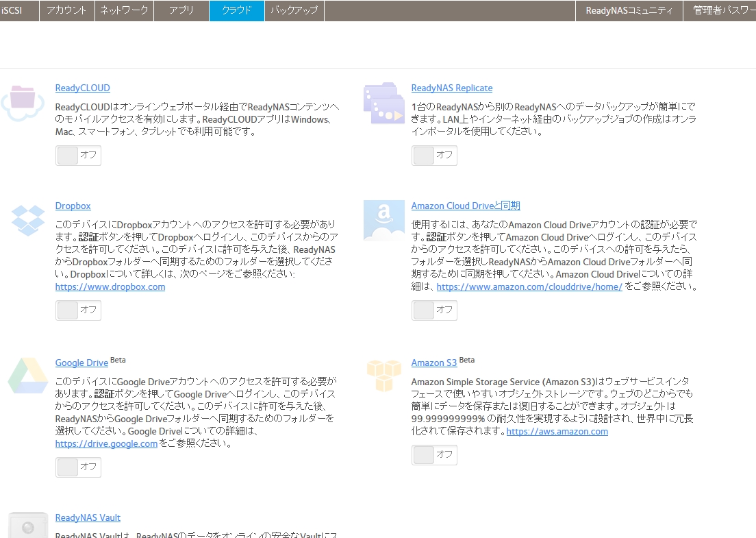
Task: Follow the amazon.com/clouddrive/home link
Action: click(x=529, y=286)
